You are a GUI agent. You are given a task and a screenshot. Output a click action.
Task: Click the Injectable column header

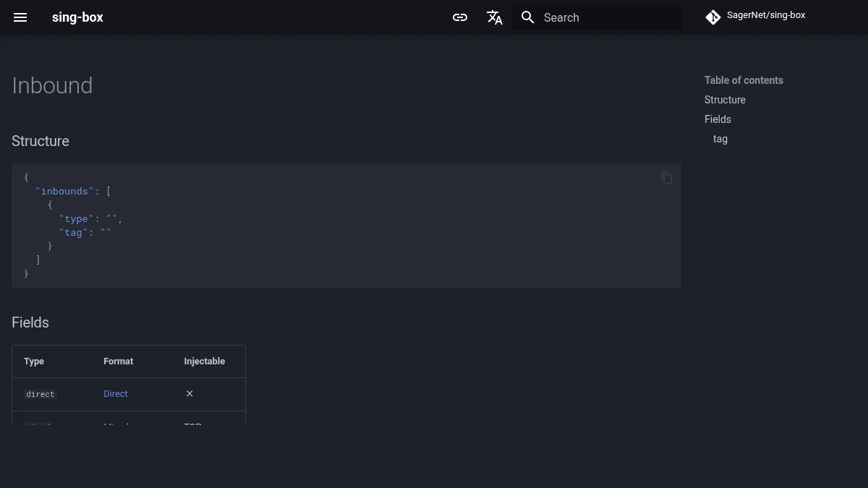point(205,361)
